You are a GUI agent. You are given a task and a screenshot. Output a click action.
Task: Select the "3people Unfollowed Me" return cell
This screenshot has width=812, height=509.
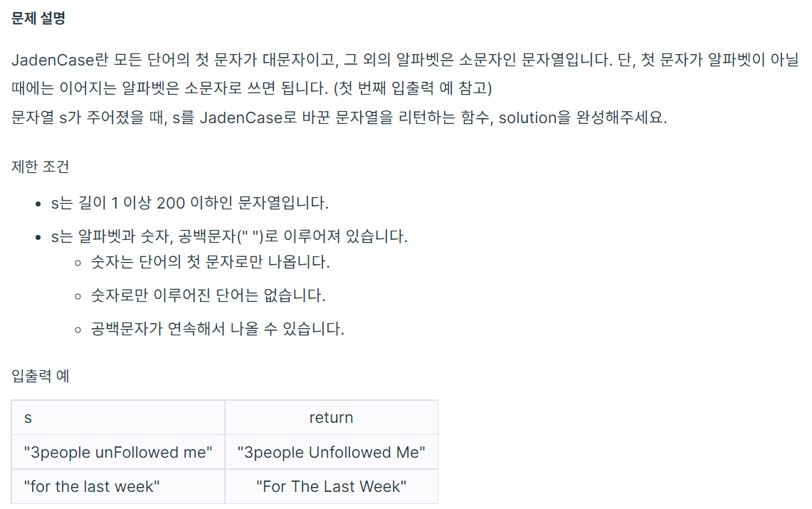click(x=332, y=452)
